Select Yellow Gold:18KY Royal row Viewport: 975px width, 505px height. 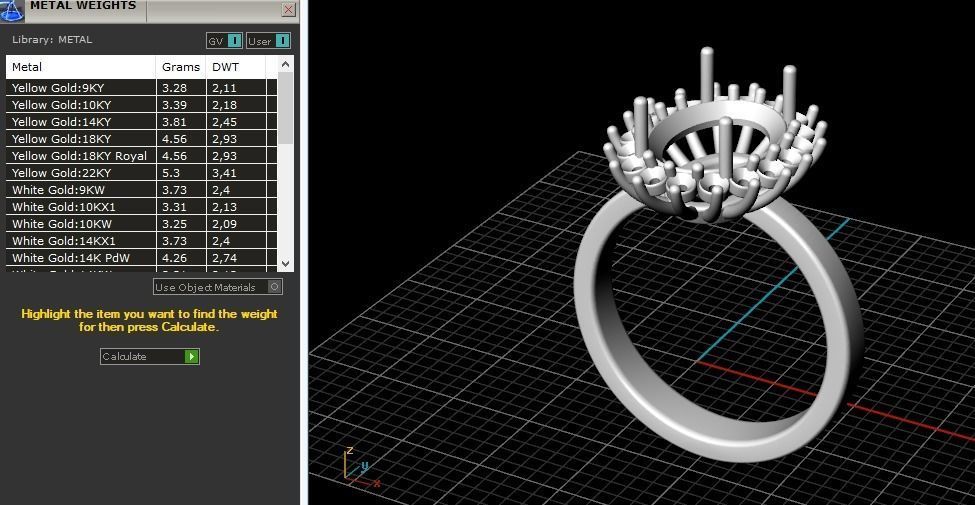click(142, 155)
